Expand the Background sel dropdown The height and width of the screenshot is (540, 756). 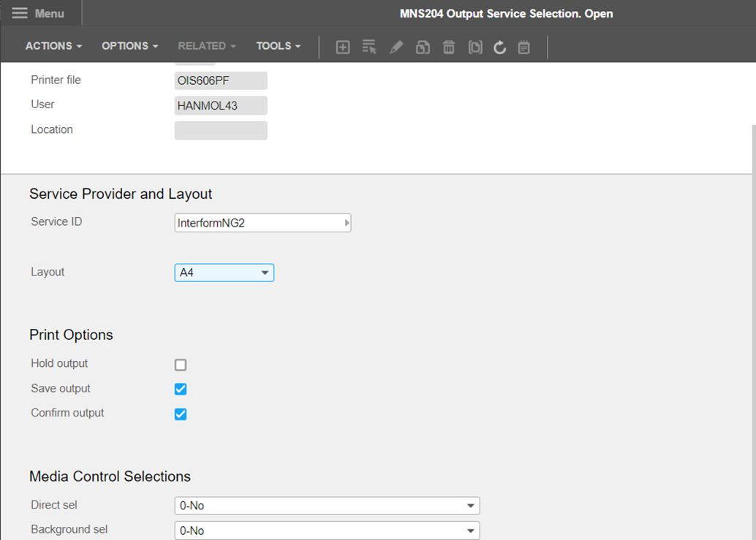[x=326, y=531]
